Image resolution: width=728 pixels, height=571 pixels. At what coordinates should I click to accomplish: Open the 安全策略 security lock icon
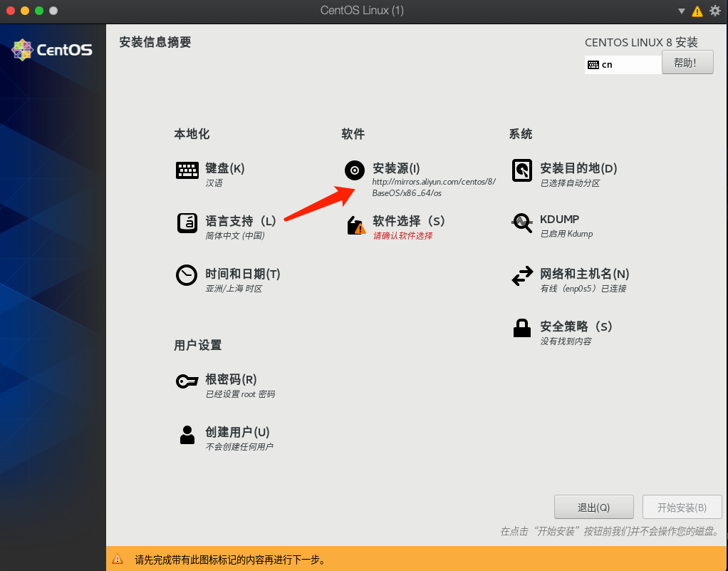pos(521,327)
